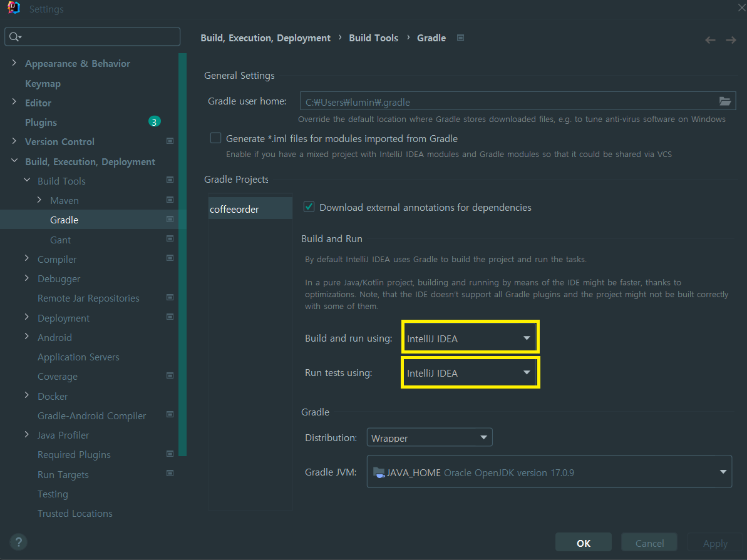Open the Build and run using dropdown
747x560 pixels.
[x=470, y=338]
